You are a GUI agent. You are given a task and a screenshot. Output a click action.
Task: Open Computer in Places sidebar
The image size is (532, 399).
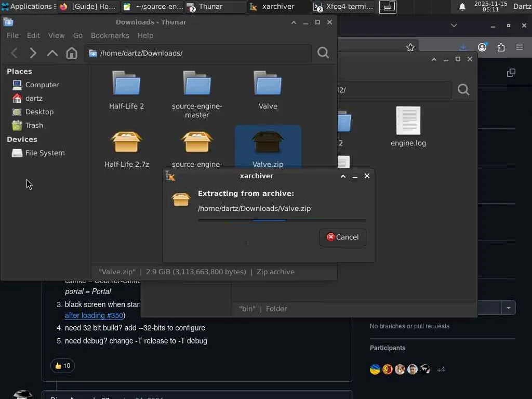(x=35, y=85)
